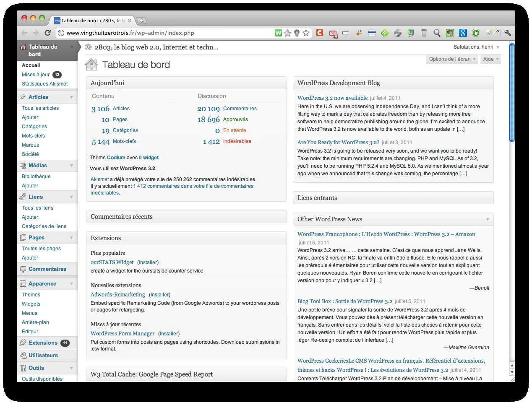Open the Chrome wrench menu
Viewport: 532px width, 405px height.
click(x=508, y=33)
